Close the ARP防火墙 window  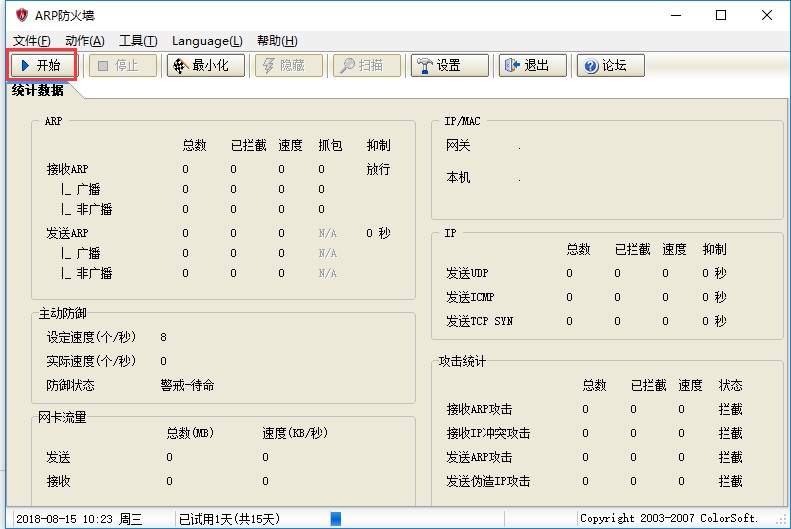(767, 15)
